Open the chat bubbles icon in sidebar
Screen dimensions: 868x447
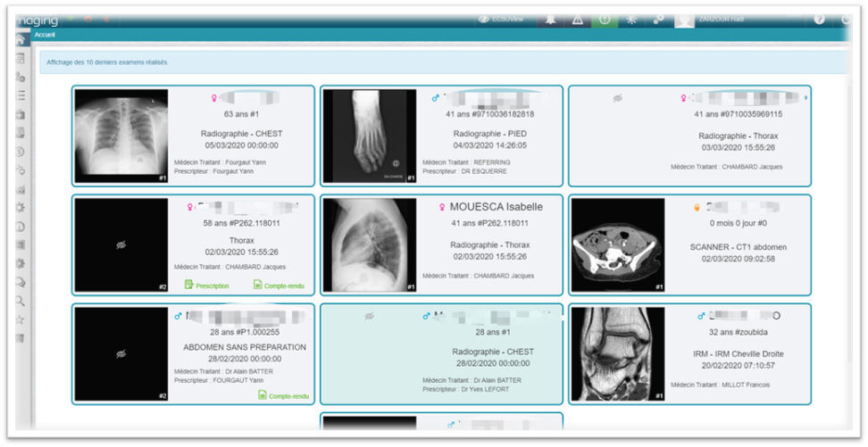[x=20, y=282]
